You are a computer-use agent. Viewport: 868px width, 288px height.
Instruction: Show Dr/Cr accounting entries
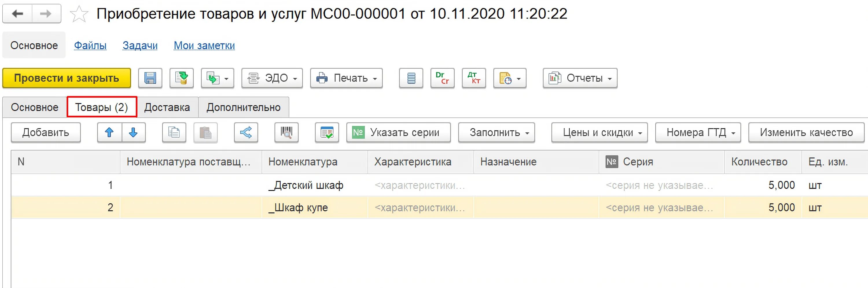(x=442, y=78)
